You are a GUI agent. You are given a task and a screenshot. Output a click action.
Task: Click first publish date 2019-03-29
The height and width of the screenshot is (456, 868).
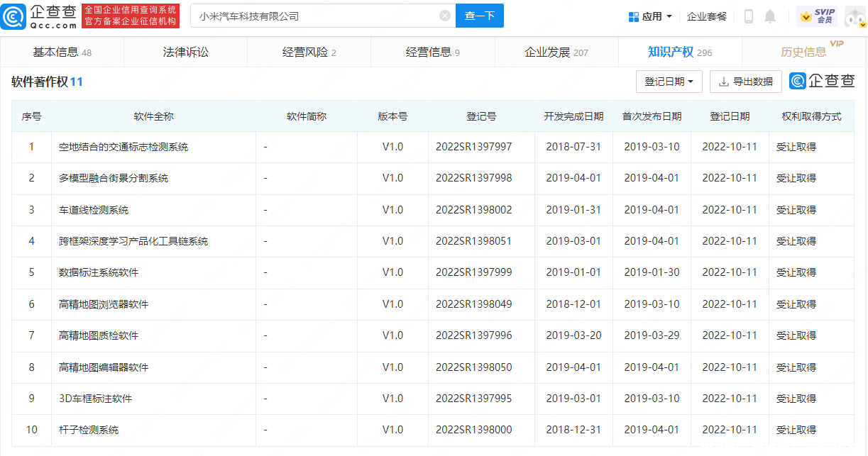(x=652, y=335)
